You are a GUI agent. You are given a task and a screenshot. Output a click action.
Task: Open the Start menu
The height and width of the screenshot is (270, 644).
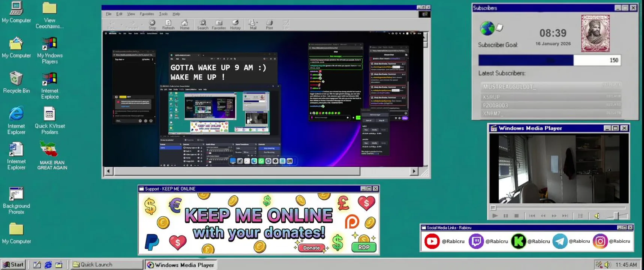click(13, 264)
